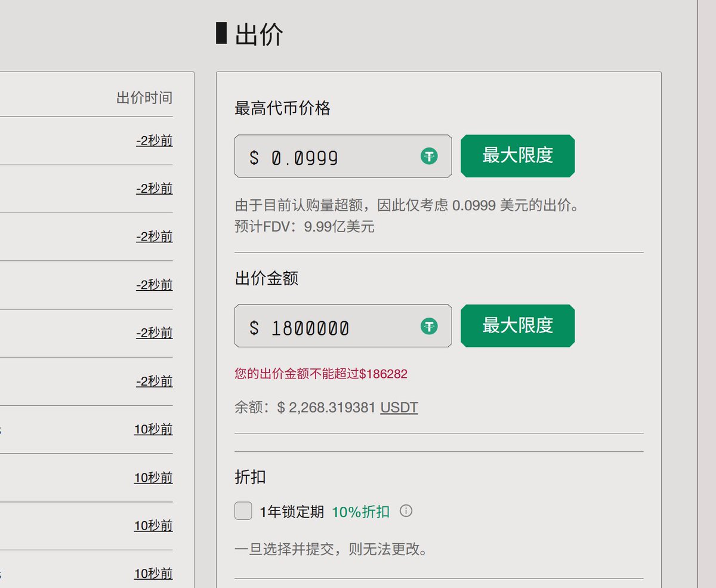The width and height of the screenshot is (716, 588).
Task: Click the 出价时间 column header
Action: point(144,98)
